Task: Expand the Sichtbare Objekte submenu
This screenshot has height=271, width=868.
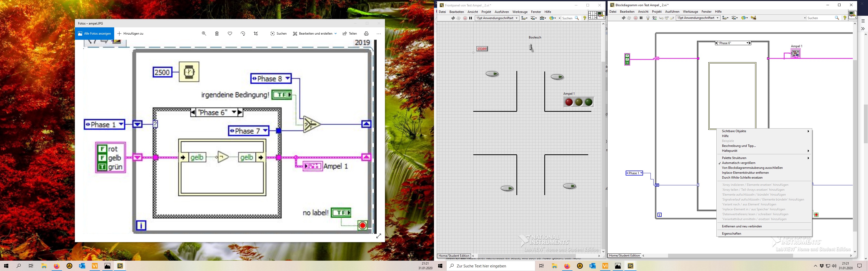Action: click(x=764, y=131)
